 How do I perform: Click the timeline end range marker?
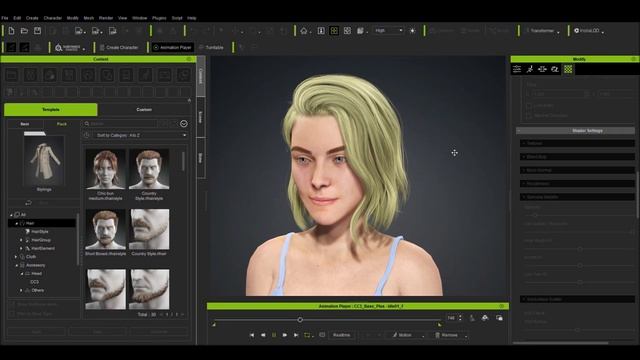point(440,325)
